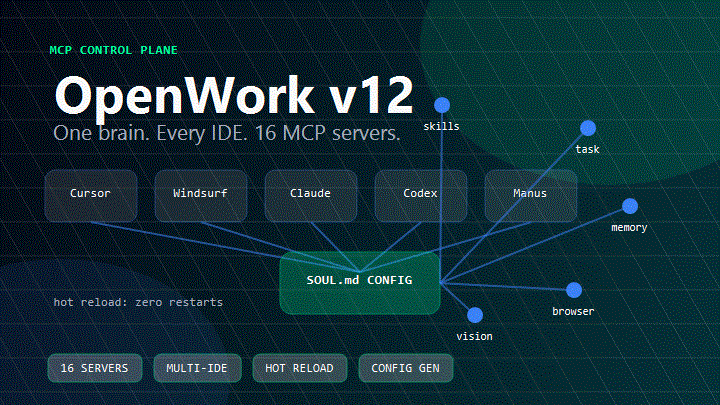The image size is (720, 405).
Task: Select the MULTI-IDE badge
Action: (197, 368)
